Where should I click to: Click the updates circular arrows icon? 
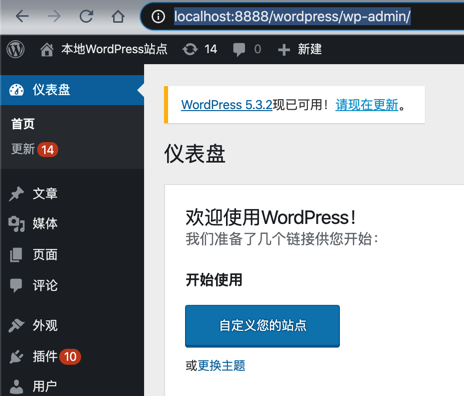(190, 49)
